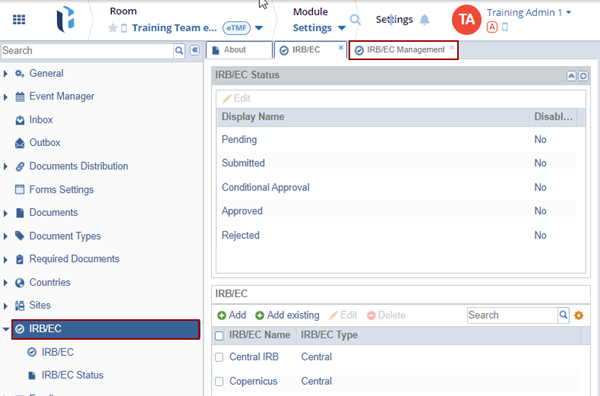Open the Module Settings dropdown arrow

coord(342,28)
